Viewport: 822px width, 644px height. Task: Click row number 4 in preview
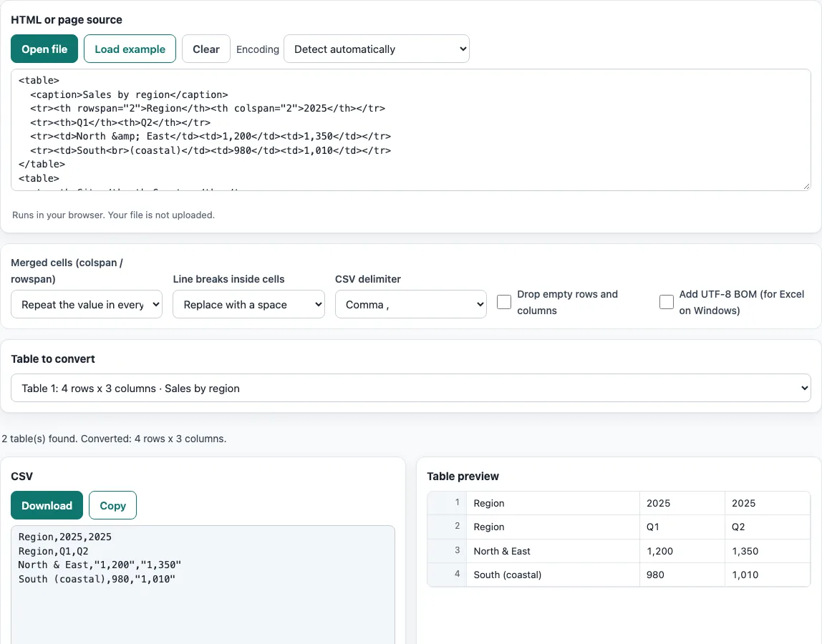point(448,574)
